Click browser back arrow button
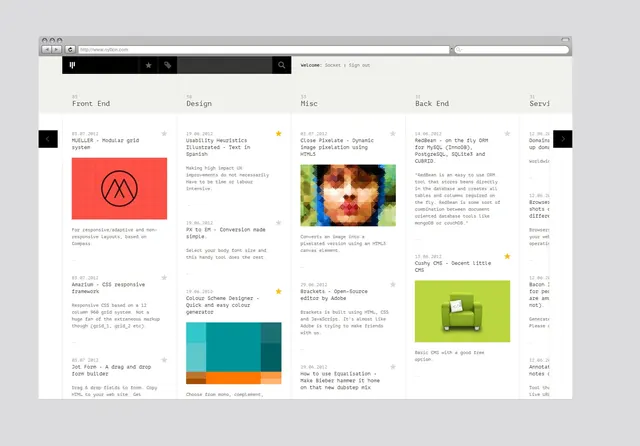 pos(46,49)
